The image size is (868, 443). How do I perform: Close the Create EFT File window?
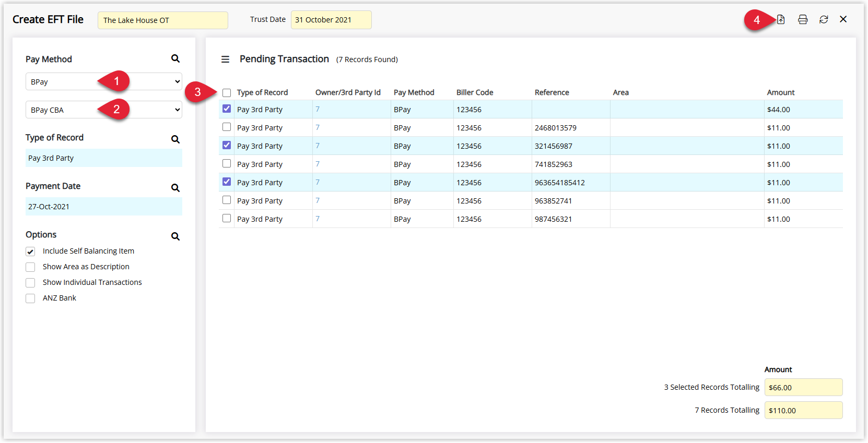point(843,19)
